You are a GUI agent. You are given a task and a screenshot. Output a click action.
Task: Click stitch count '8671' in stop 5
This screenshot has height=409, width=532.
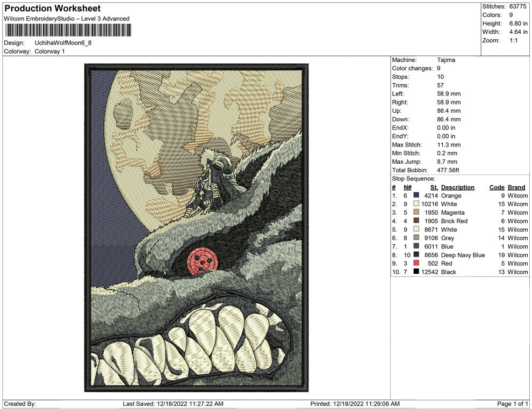point(431,229)
